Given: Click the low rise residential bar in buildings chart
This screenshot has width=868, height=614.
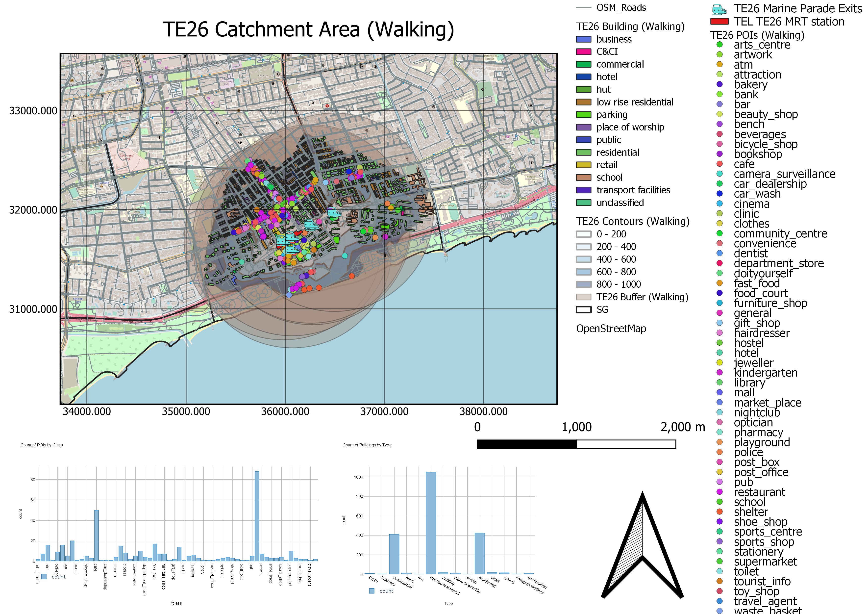Looking at the screenshot, I should pyautogui.click(x=431, y=523).
